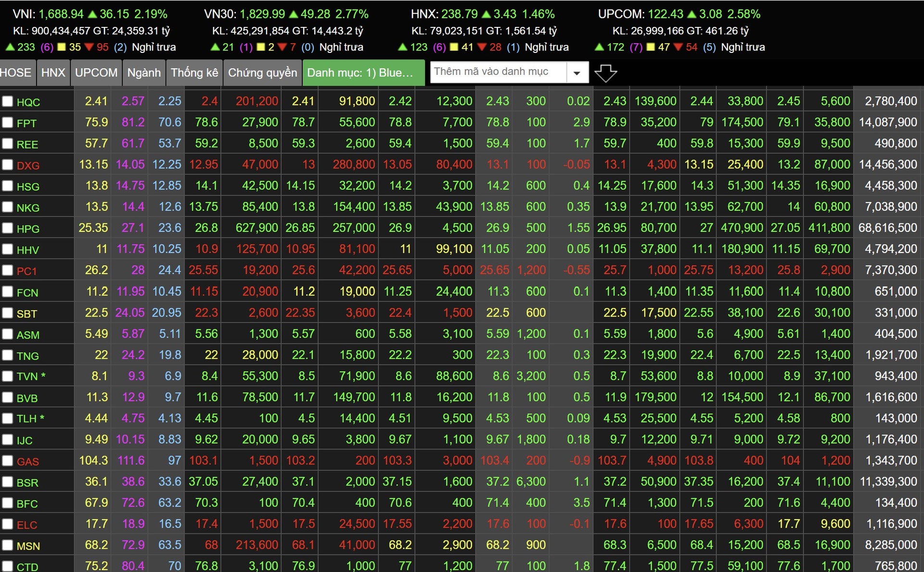Open the HQC ticker symbol
Screen dimensions: 924x572
[28, 102]
